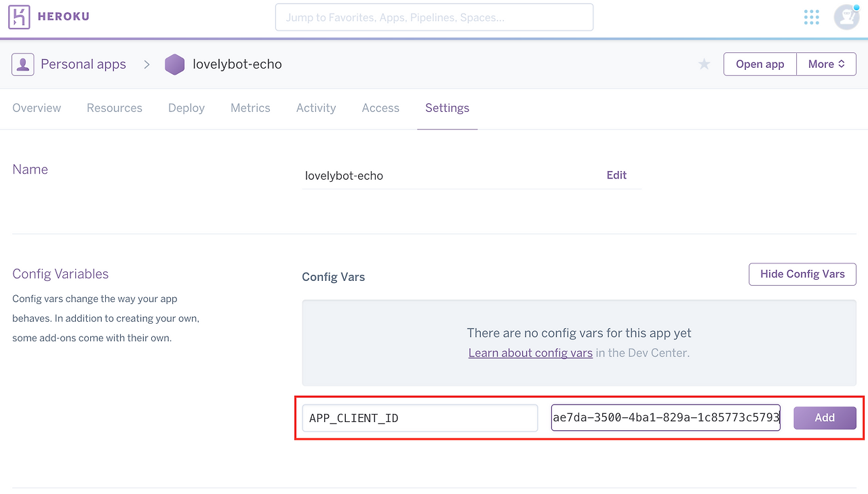Image resolution: width=868 pixels, height=494 pixels.
Task: Open the Access tab
Action: [380, 108]
